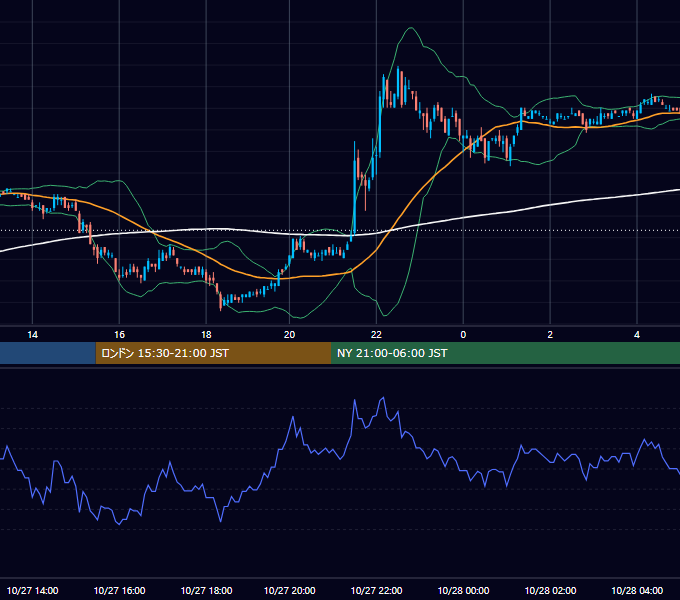680x600 pixels.
Task: Click the blue session bar before ロンドン
Action: (48, 353)
